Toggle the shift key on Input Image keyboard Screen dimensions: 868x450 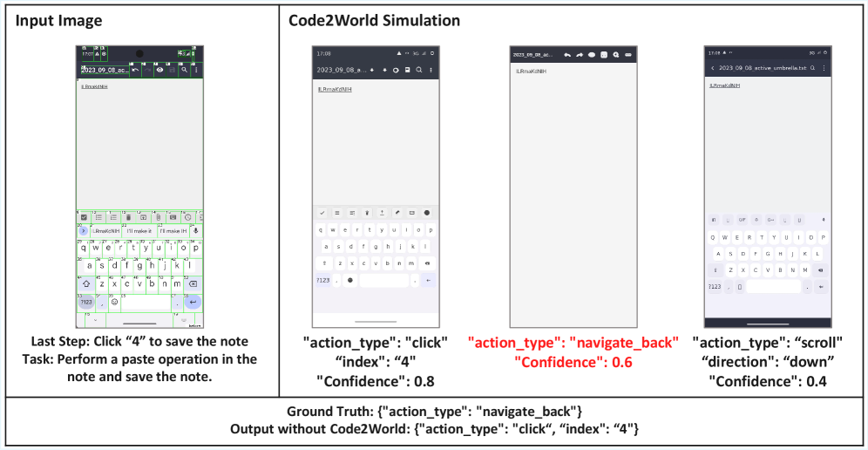[85, 283]
